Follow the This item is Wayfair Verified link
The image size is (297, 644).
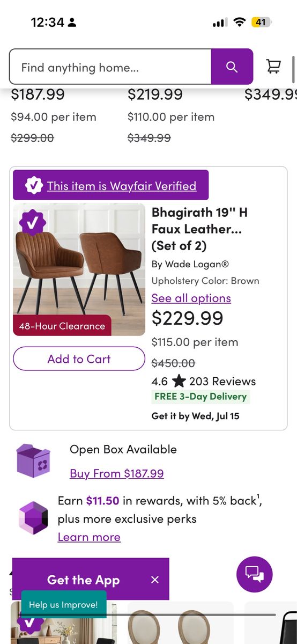tap(122, 186)
